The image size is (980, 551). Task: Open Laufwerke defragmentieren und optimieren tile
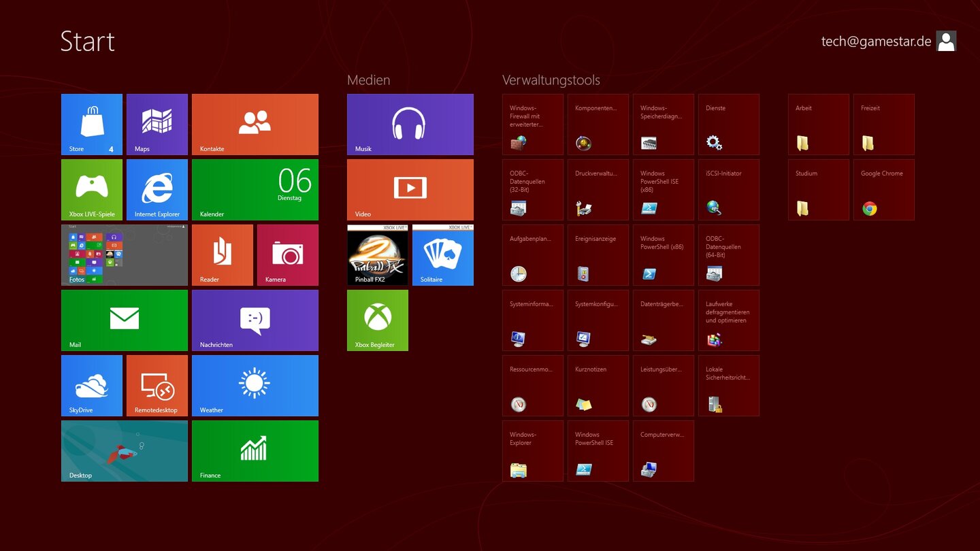pos(729,320)
